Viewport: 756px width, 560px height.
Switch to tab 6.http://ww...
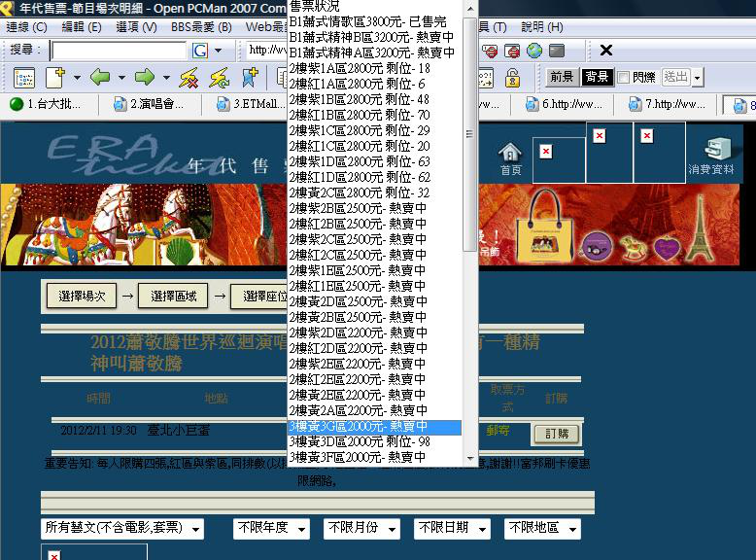tap(566, 104)
